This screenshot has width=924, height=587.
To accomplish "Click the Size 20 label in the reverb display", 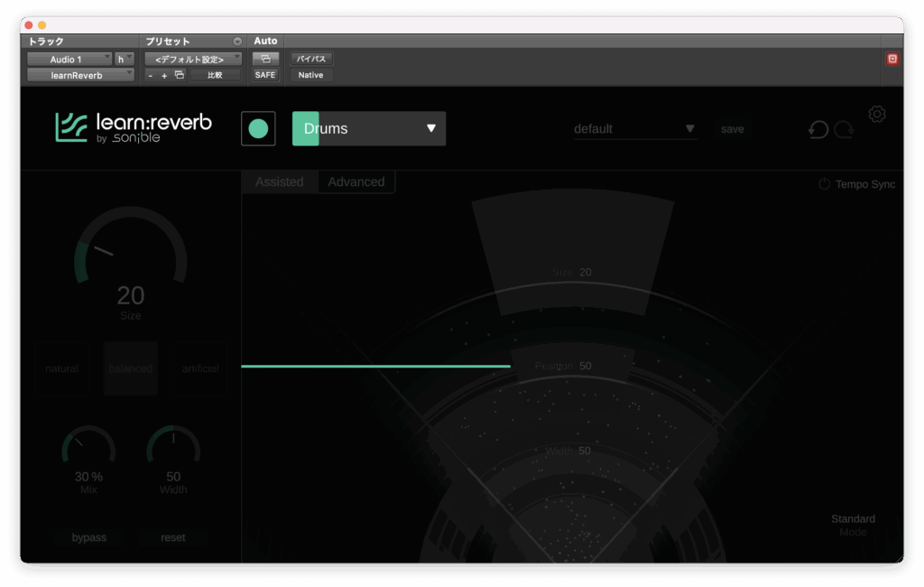I will click(x=571, y=272).
